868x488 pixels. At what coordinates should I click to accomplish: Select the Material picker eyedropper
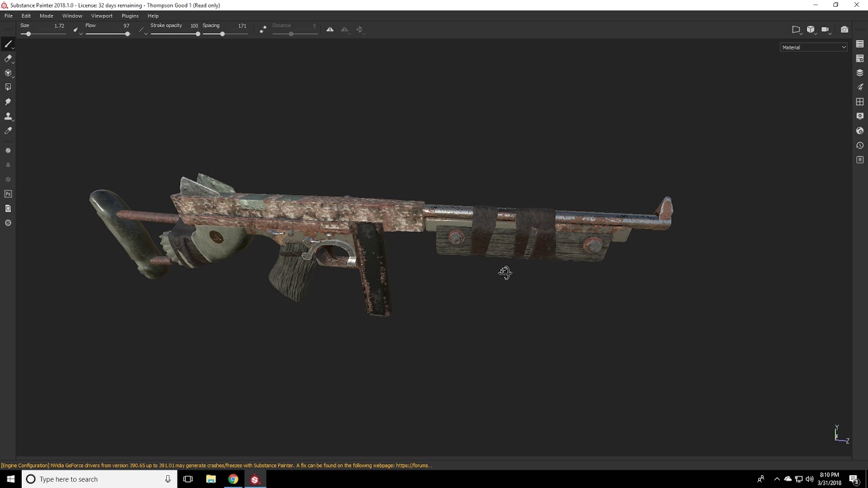[8, 130]
